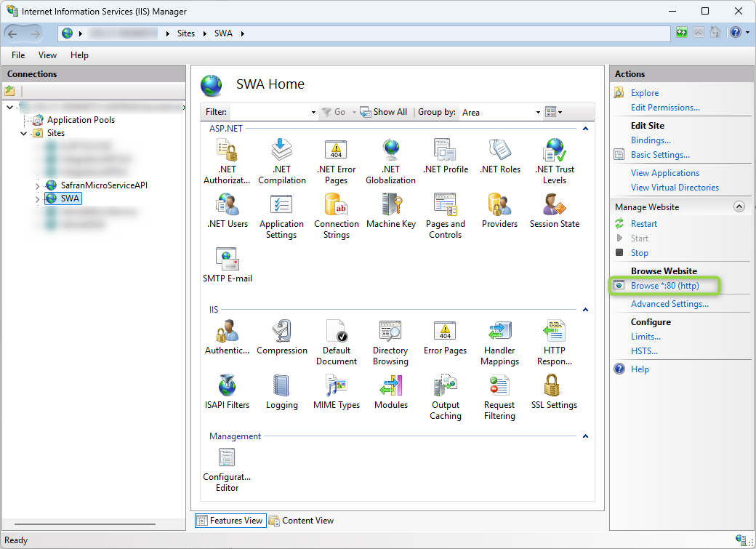The height and width of the screenshot is (549, 756).
Task: Open Directory Browsing feature
Action: click(390, 342)
